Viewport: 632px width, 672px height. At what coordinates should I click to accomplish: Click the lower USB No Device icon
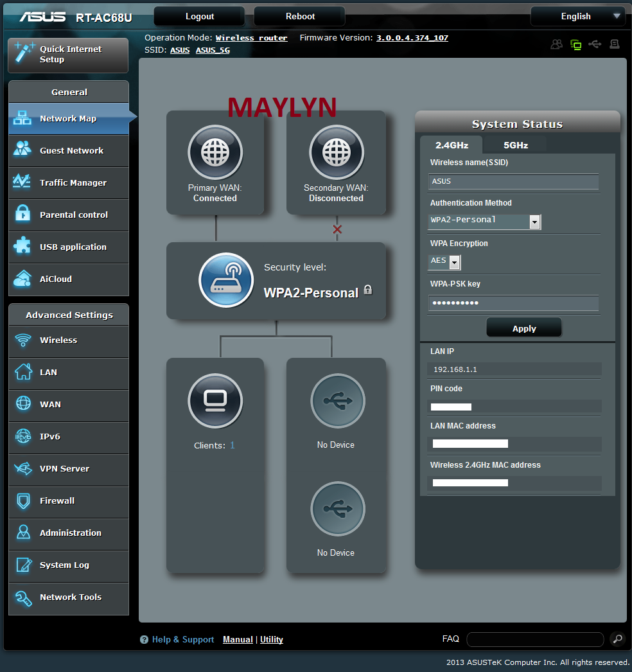337,509
